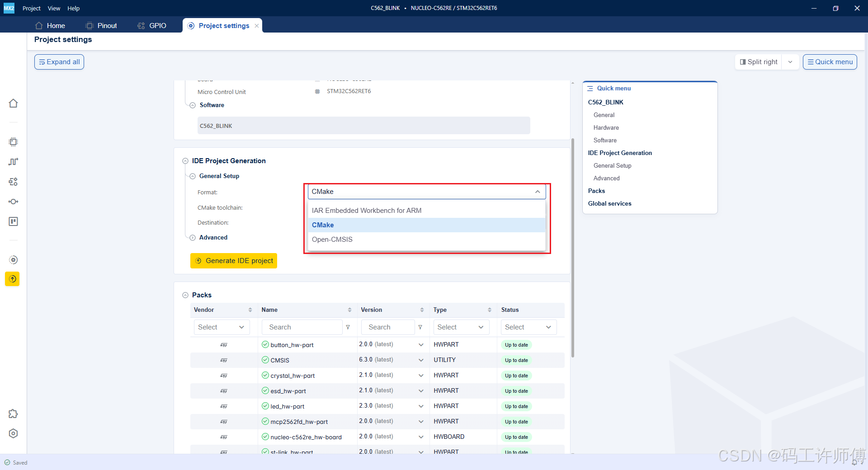Click filter icon next to Version search
The image size is (868, 470).
click(420, 327)
